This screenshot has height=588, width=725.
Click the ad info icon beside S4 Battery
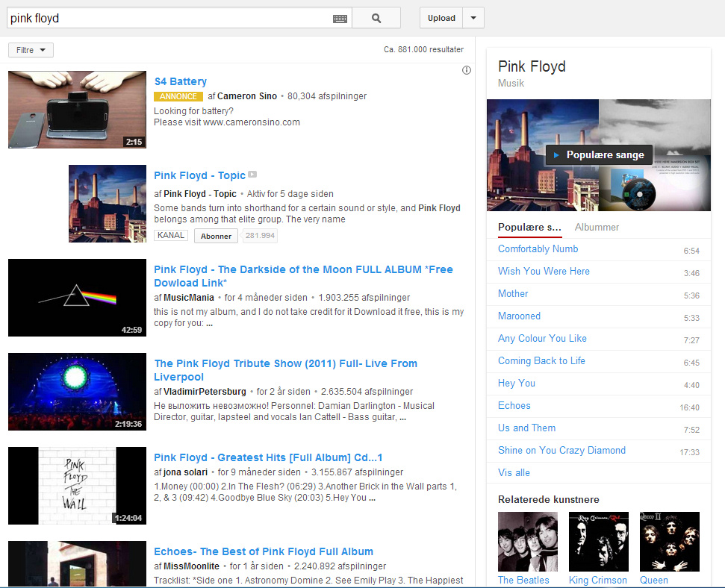point(467,70)
